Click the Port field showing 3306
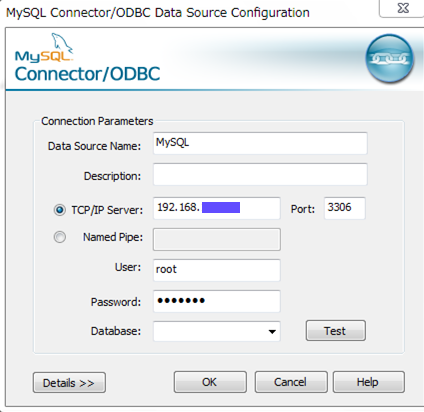Viewport: 424px width, 412px height. point(345,208)
